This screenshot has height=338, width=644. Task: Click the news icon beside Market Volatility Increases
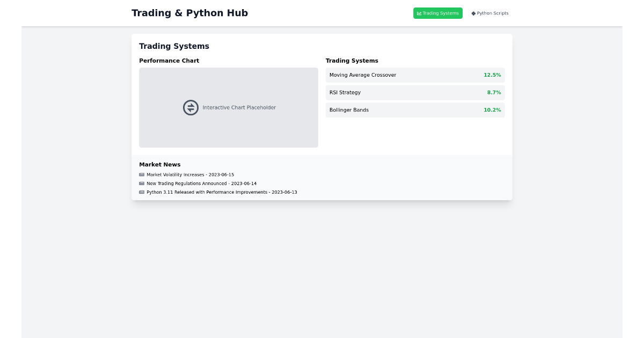142,175
